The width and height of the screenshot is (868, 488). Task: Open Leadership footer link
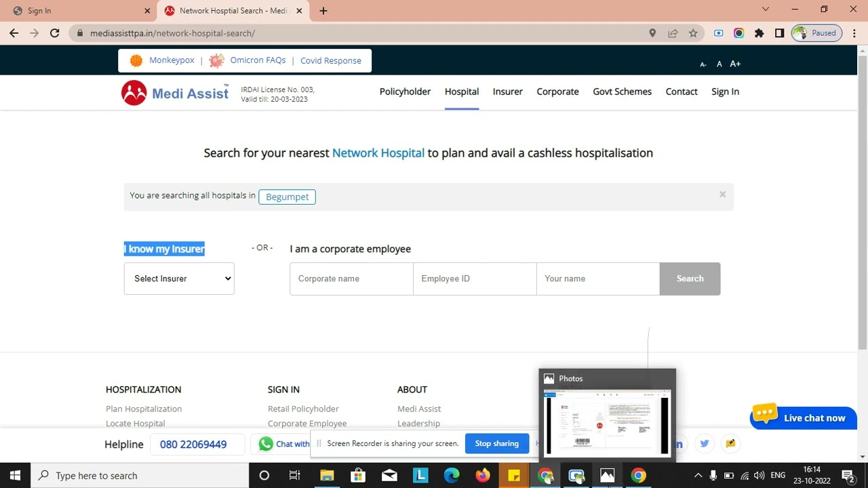click(x=418, y=424)
